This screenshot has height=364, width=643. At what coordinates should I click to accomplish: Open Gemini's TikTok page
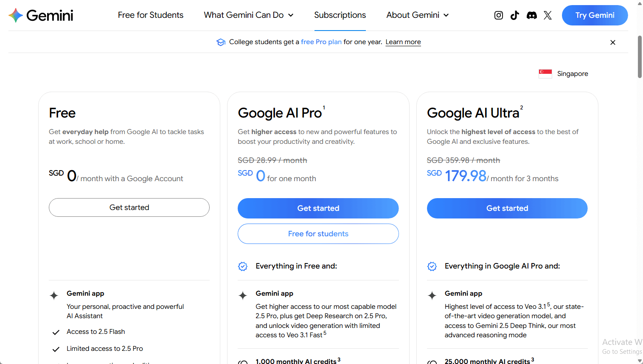pyautogui.click(x=515, y=15)
